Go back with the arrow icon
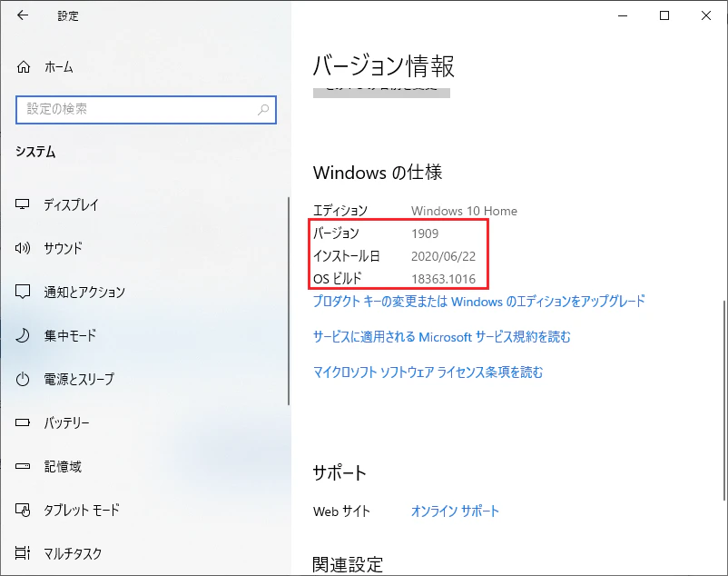This screenshot has height=576, width=728. (x=23, y=15)
